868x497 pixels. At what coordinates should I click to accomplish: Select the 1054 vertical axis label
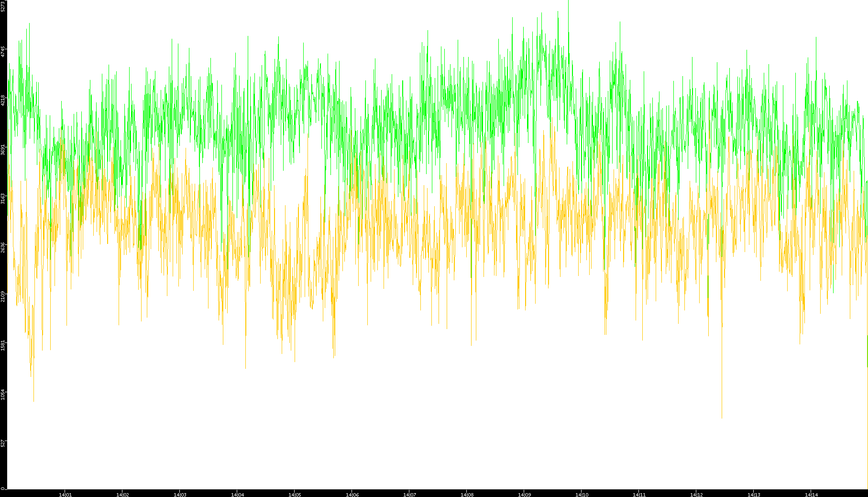(x=3, y=394)
